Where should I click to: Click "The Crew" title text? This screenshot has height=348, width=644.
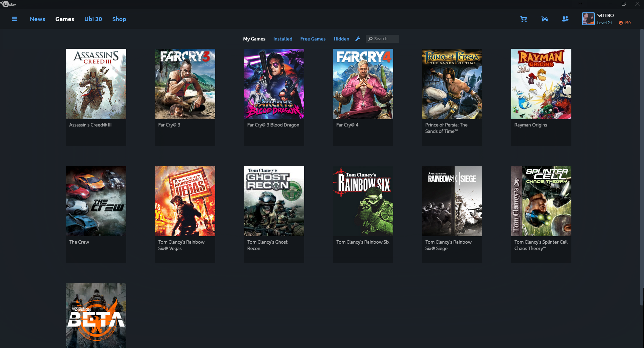click(79, 242)
